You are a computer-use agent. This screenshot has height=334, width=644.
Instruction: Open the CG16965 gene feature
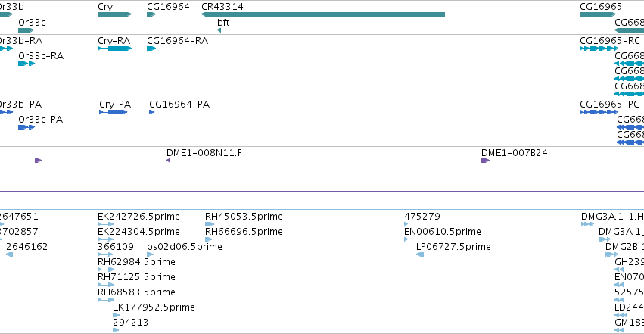pyautogui.click(x=598, y=14)
